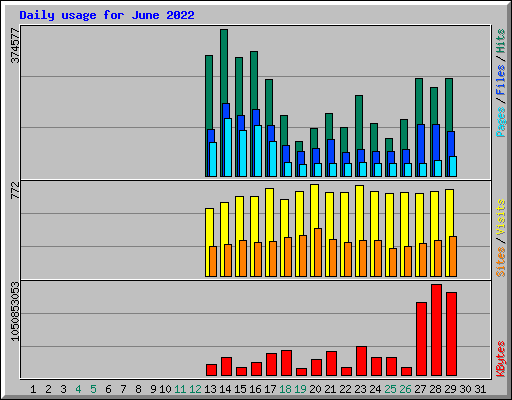The image size is (512, 400).
Task: Click the green 'Hits' legend label
Action: pyautogui.click(x=501, y=41)
